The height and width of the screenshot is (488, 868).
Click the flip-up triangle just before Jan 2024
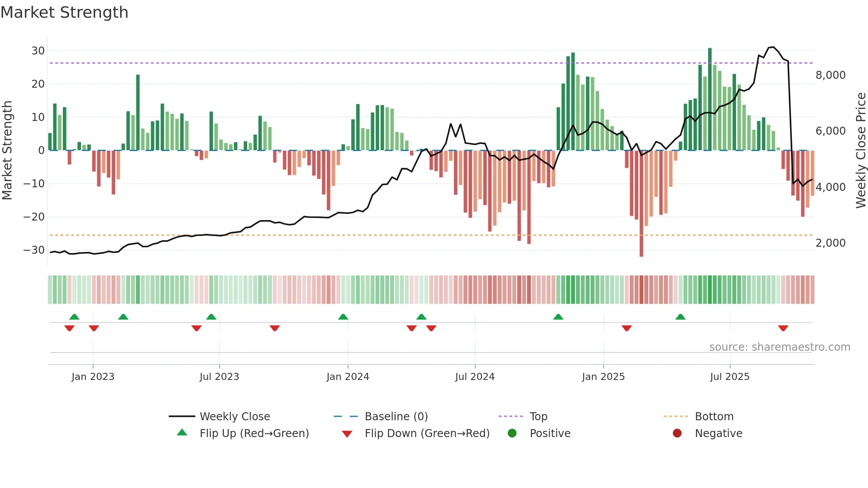(343, 317)
